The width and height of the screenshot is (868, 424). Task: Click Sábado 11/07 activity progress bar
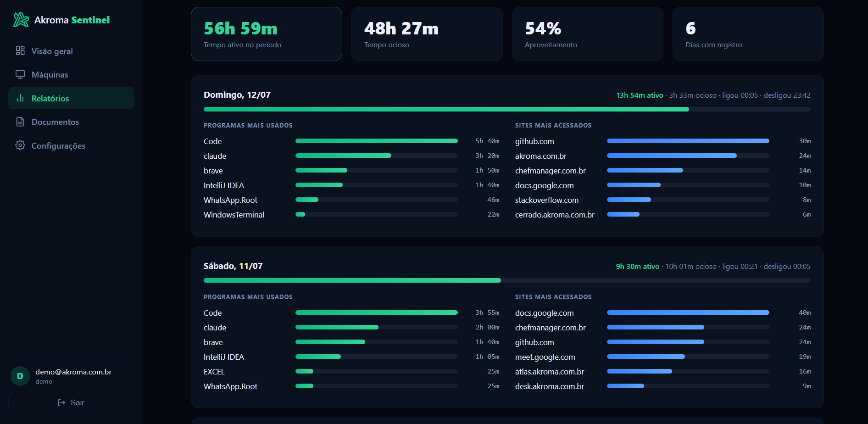[x=507, y=280]
